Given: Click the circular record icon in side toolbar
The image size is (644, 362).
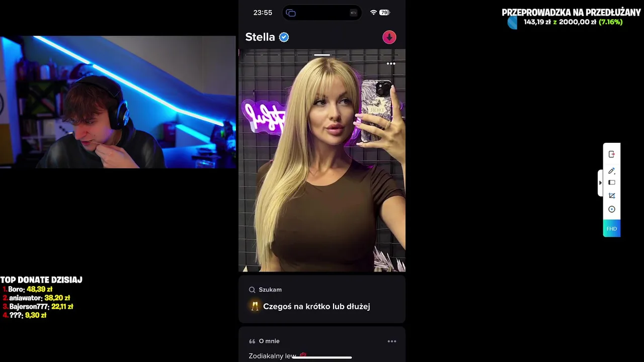Looking at the screenshot, I should (x=612, y=209).
